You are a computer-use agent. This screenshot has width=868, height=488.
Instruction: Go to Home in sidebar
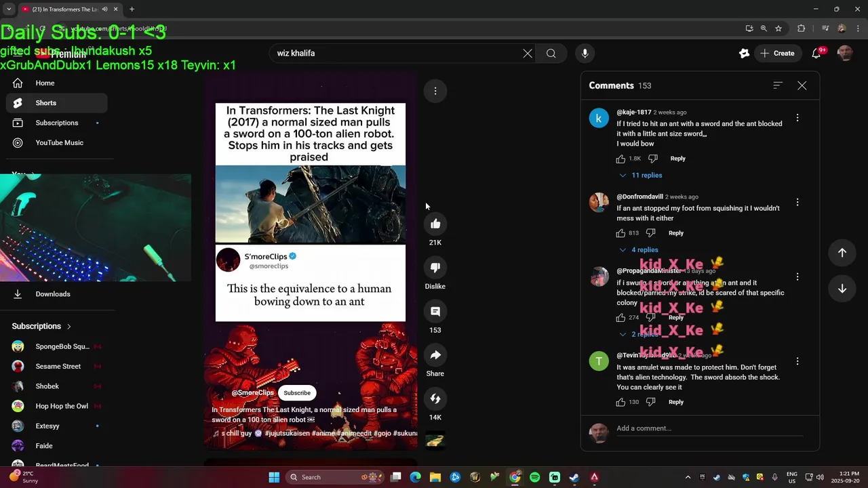[x=57, y=83]
